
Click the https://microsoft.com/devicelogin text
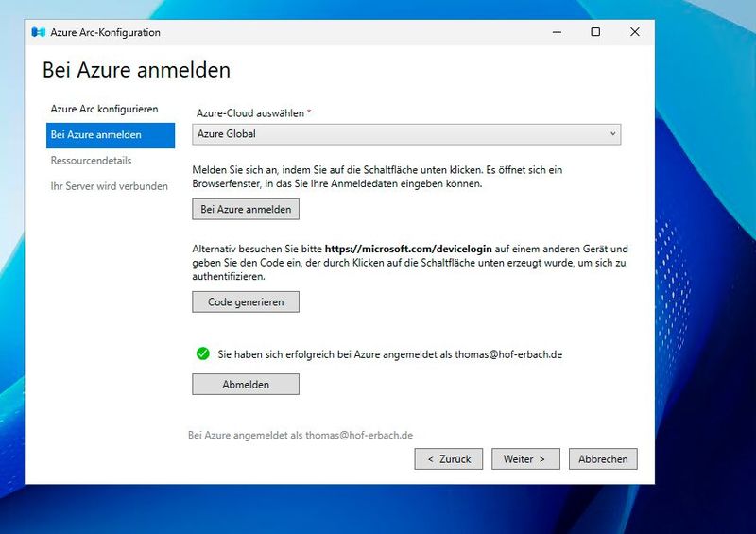(408, 249)
